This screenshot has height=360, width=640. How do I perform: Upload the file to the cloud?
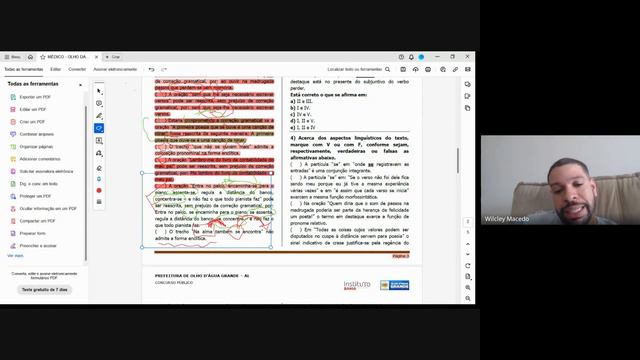coord(416,69)
